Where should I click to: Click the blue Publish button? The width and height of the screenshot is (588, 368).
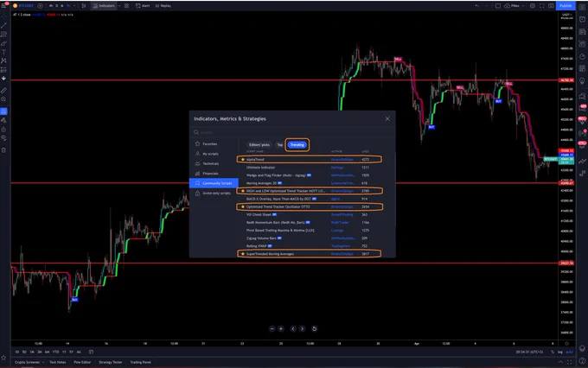566,6
